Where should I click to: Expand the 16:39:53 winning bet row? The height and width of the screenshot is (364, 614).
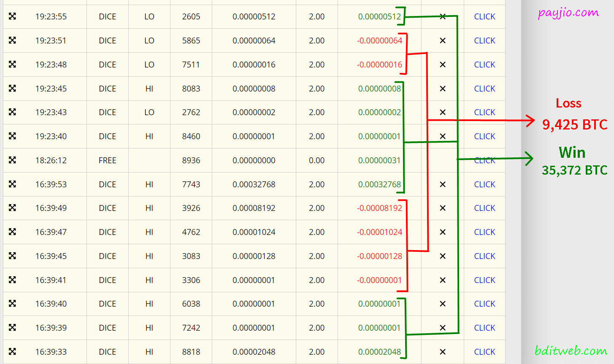(x=13, y=184)
